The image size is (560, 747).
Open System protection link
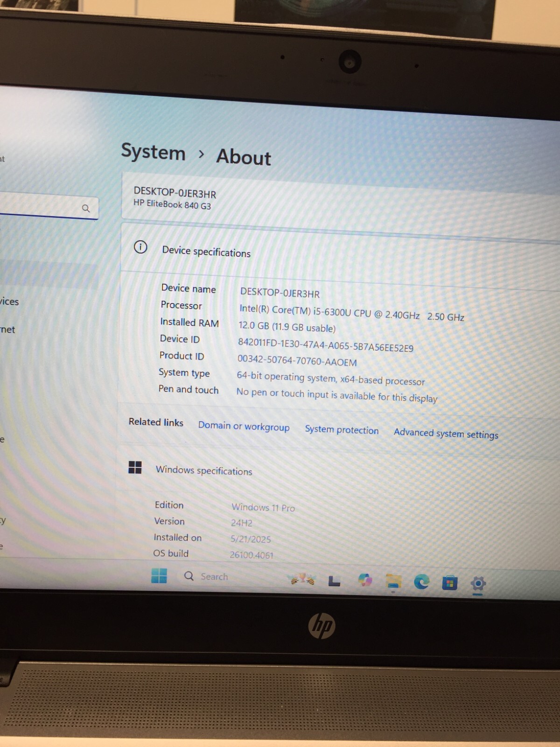point(342,430)
